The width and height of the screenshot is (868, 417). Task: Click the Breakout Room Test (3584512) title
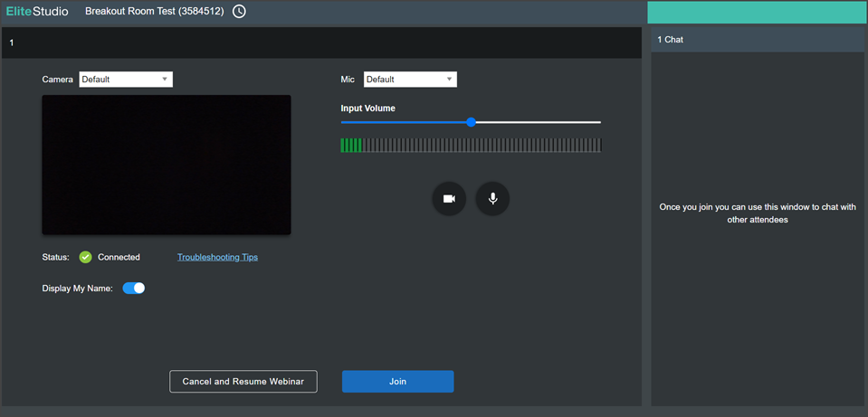point(155,11)
